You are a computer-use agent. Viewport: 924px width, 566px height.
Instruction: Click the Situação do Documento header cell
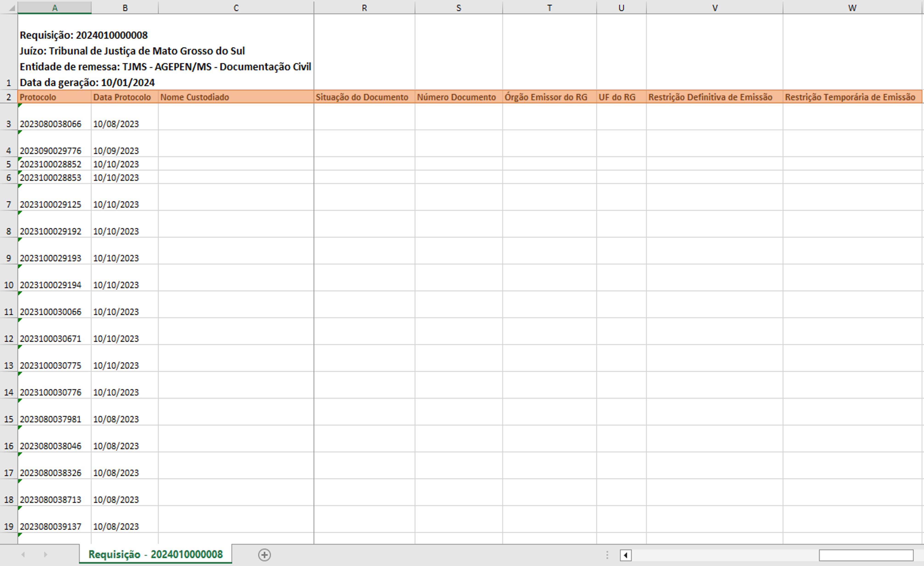[364, 97]
